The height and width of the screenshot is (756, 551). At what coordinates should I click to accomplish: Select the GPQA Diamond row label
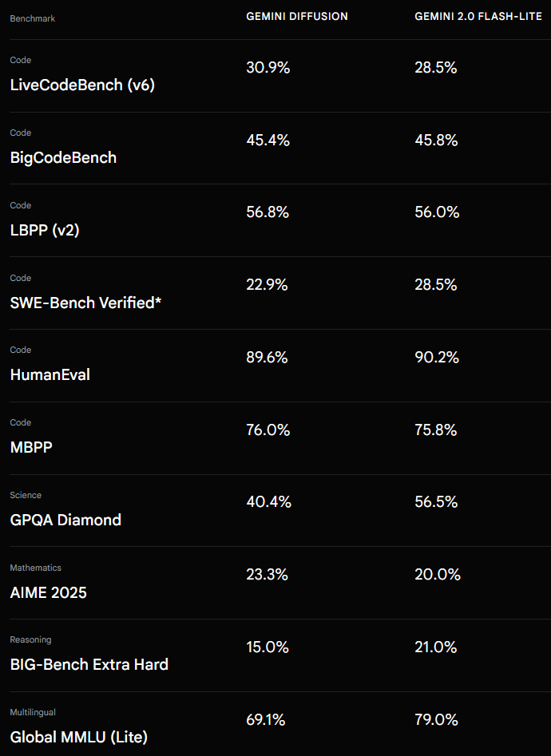pyautogui.click(x=65, y=520)
